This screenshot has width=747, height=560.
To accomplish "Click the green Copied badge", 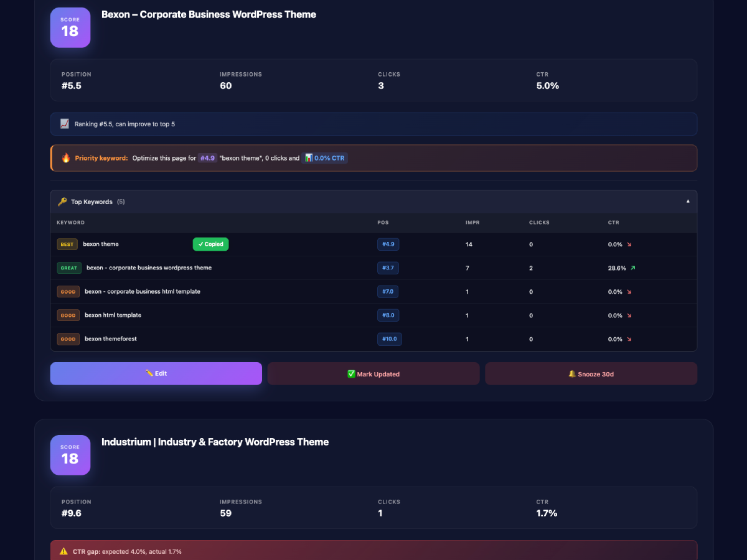I will click(210, 245).
